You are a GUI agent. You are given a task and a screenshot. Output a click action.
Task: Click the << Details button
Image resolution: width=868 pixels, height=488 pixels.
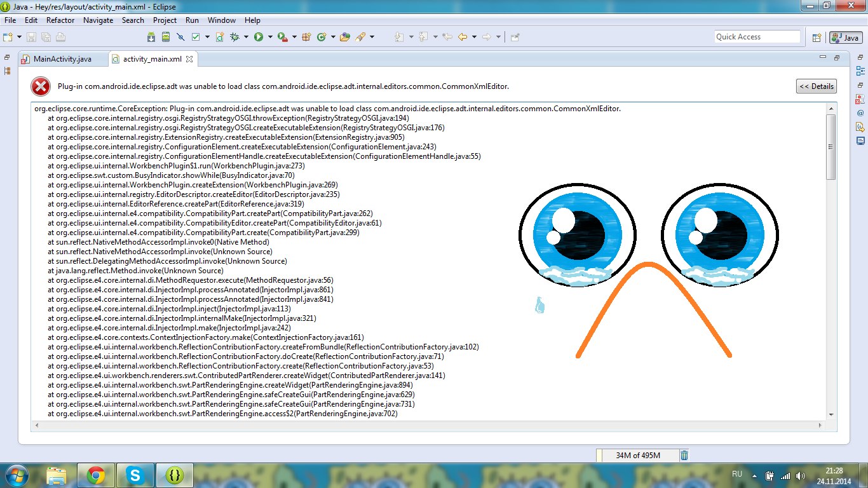pyautogui.click(x=817, y=86)
